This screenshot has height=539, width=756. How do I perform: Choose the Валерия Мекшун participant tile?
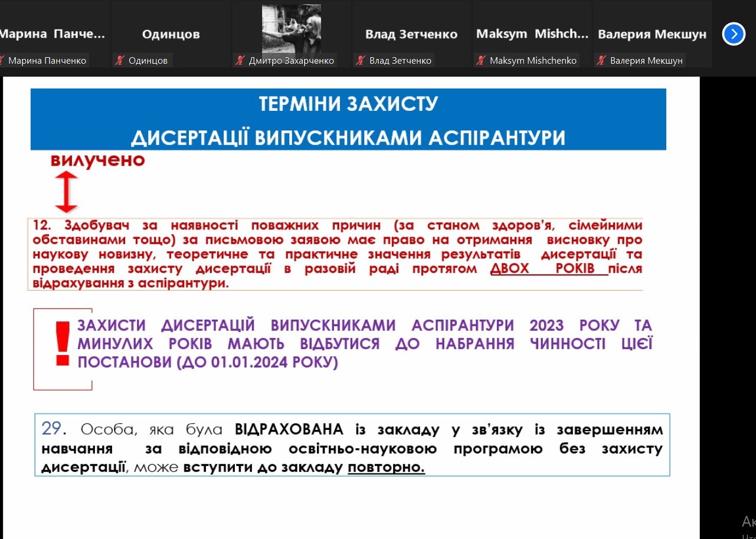(652, 34)
